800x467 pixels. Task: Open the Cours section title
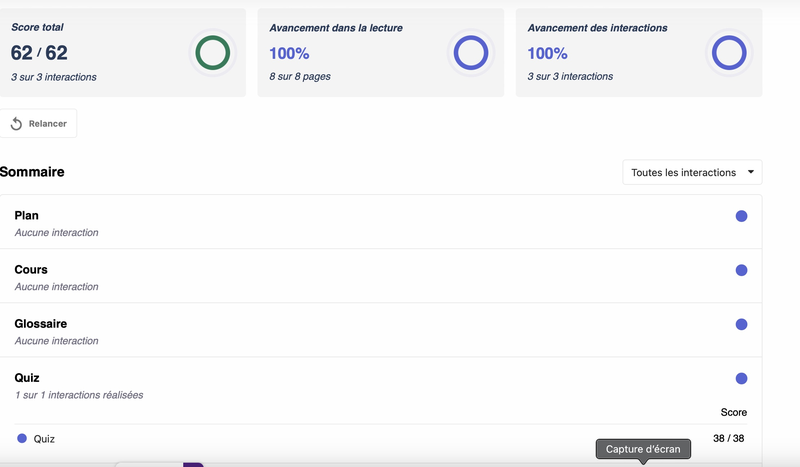click(31, 270)
